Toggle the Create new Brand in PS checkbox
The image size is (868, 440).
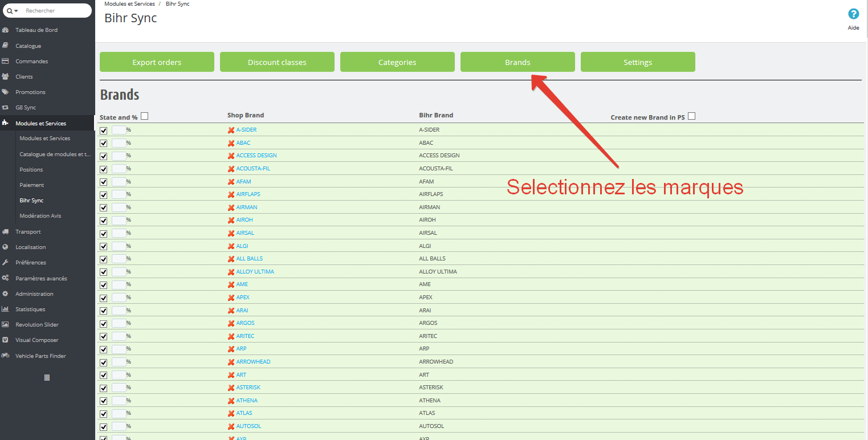691,116
